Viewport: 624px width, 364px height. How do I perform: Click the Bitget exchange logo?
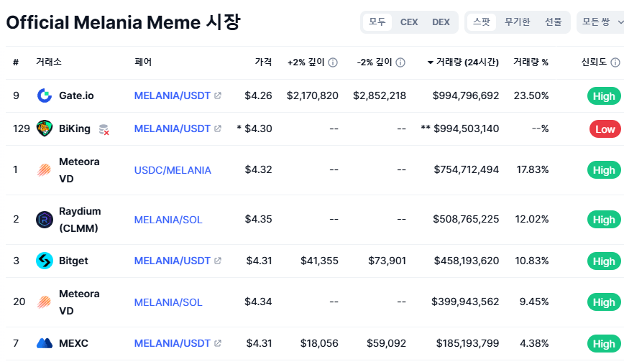click(45, 261)
